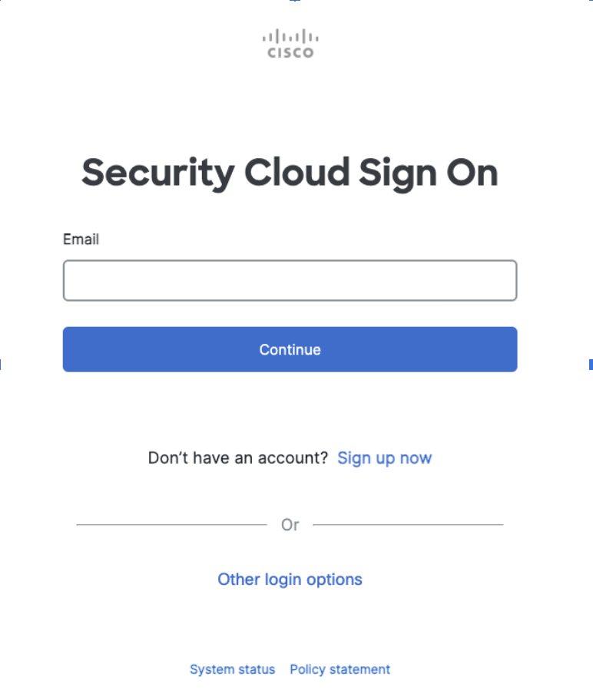Click the System status footer link

click(232, 669)
